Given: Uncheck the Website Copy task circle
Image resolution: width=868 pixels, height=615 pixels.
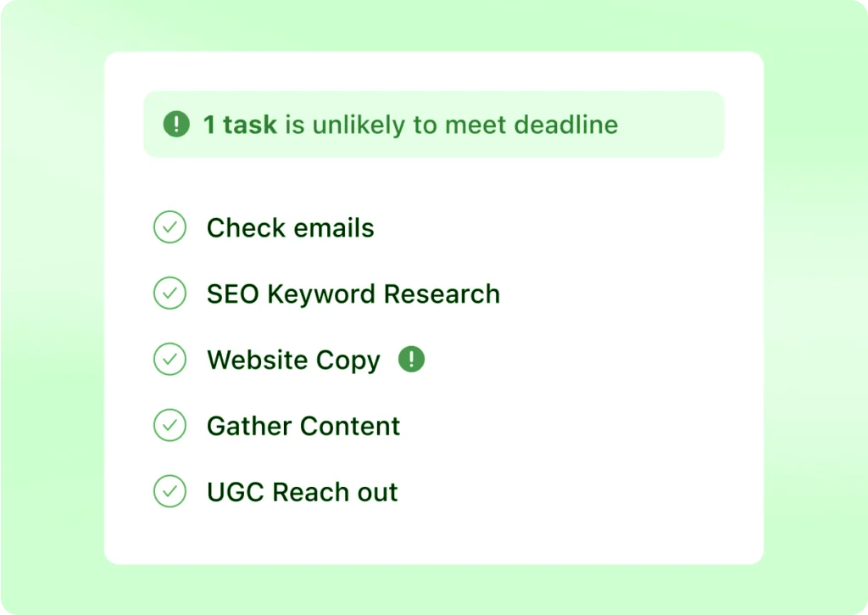Looking at the screenshot, I should coord(170,360).
